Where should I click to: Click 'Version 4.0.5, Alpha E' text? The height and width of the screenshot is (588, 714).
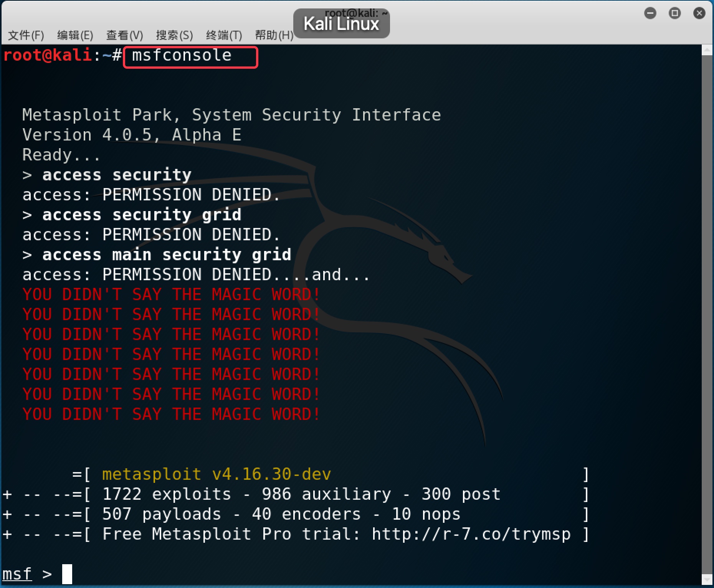tap(132, 135)
